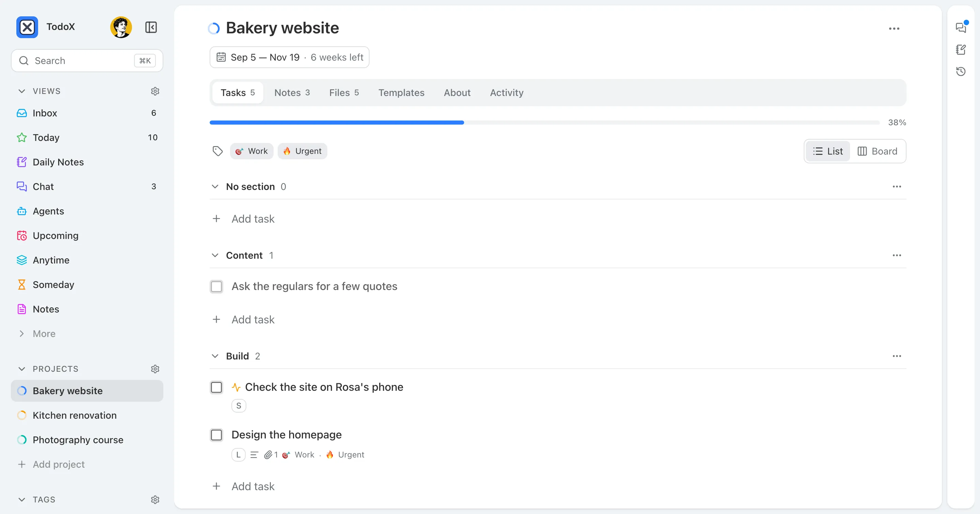Switch to the Notes tab
Image resolution: width=980 pixels, height=514 pixels.
point(292,93)
